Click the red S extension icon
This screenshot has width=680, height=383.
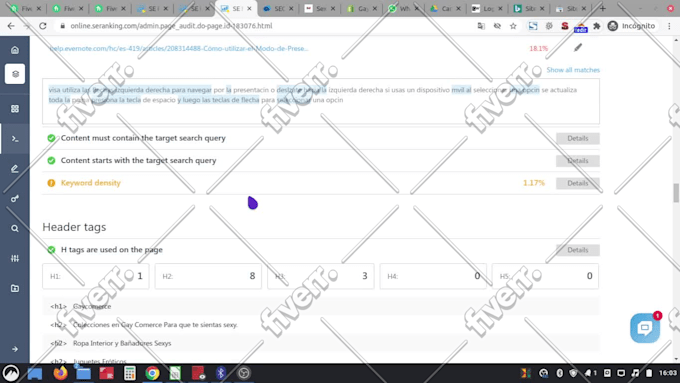564,26
